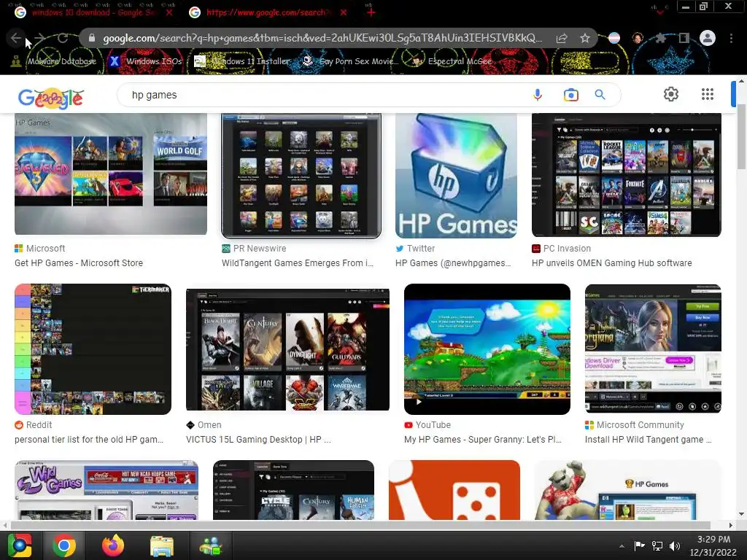Screen dimensions: 747x560
Task: Open the Windows Start button
Action: coord(20,545)
